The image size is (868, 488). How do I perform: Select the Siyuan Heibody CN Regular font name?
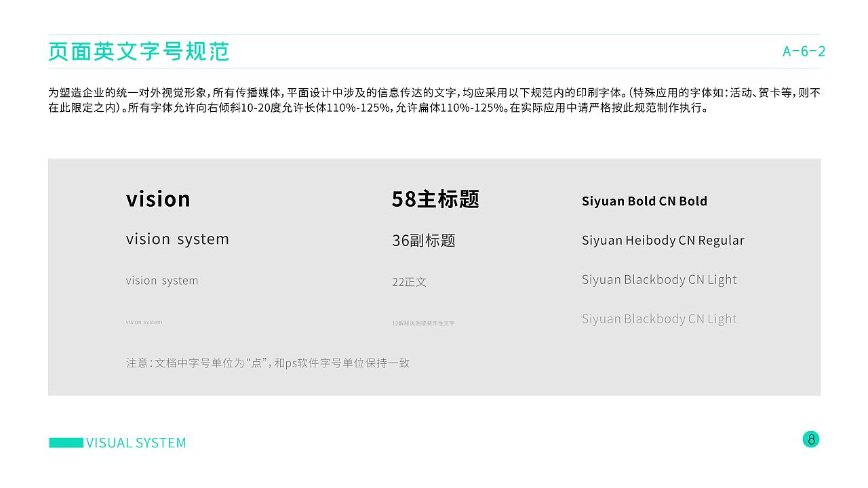click(663, 241)
